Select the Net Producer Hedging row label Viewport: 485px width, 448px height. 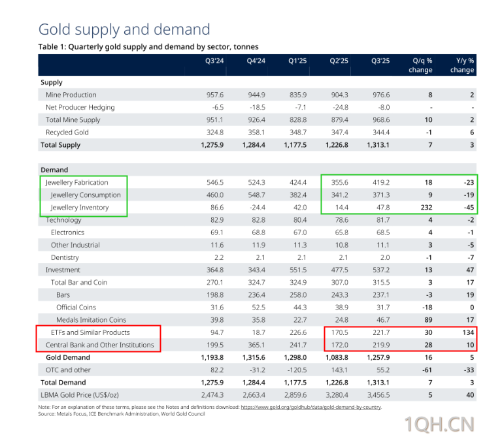80,107
